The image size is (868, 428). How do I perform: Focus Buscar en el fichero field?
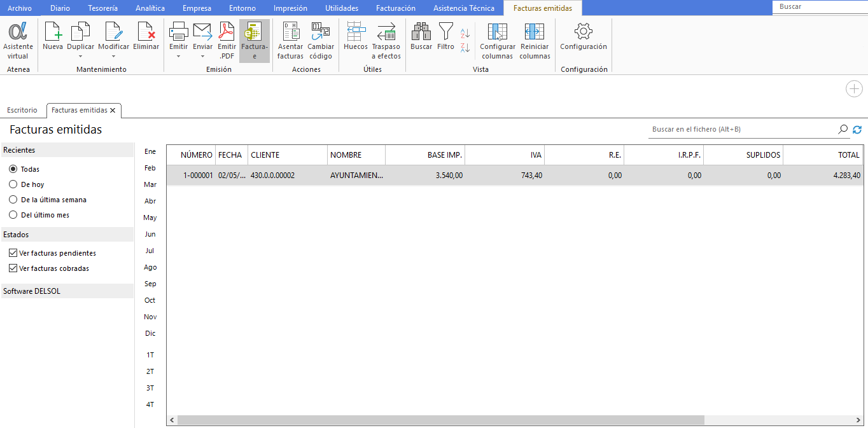click(x=743, y=129)
